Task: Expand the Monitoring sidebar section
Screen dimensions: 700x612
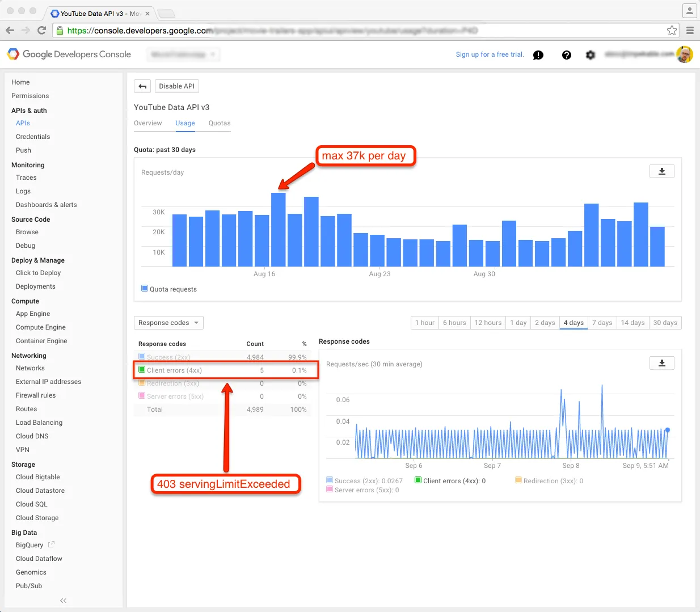Action: 28,165
